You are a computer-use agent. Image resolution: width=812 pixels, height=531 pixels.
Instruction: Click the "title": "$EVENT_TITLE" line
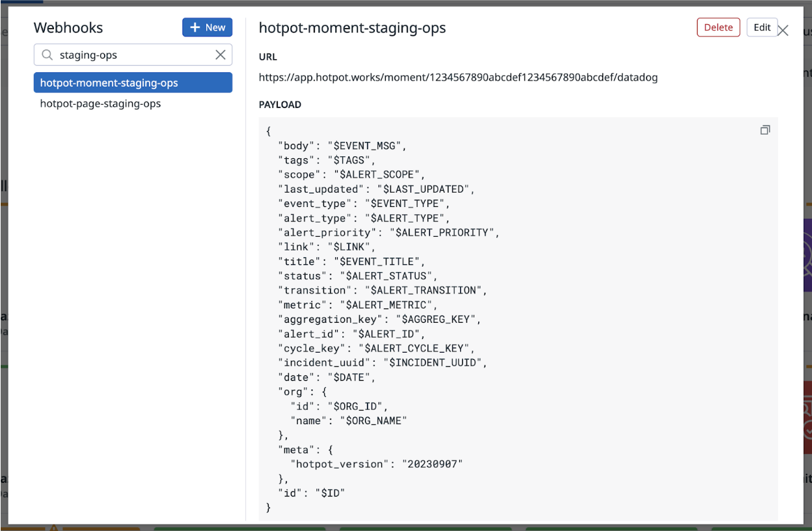(x=351, y=262)
